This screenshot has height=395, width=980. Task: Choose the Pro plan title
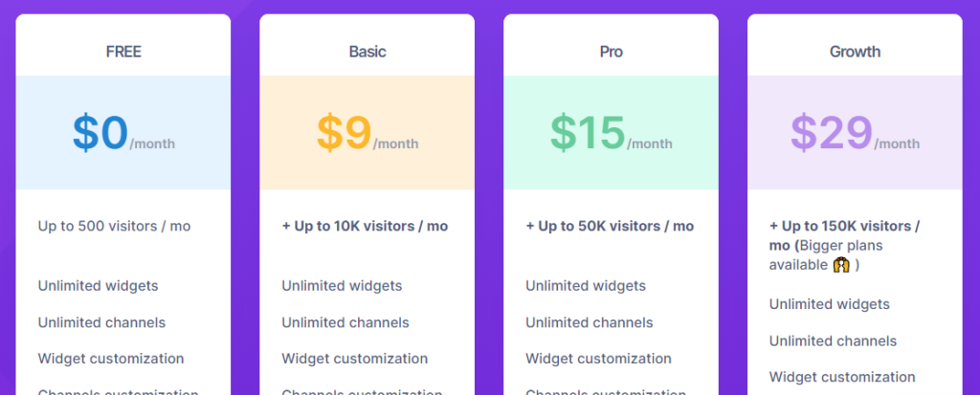point(612,52)
